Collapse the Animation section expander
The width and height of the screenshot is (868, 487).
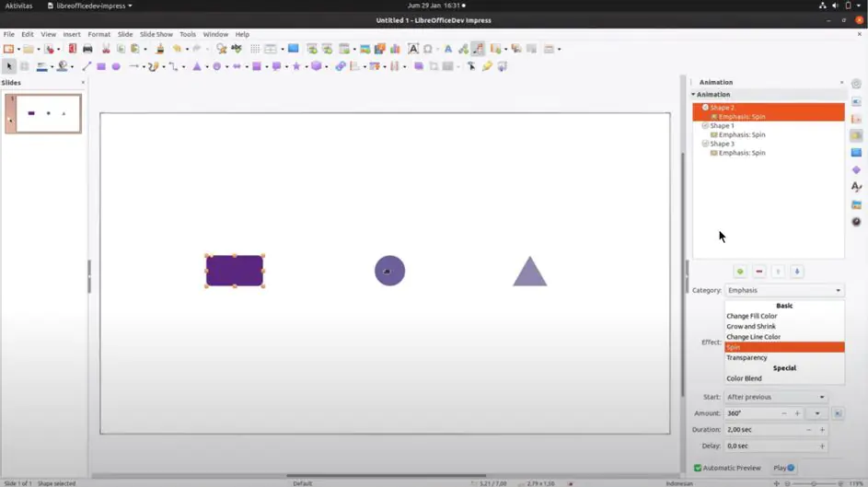point(694,94)
